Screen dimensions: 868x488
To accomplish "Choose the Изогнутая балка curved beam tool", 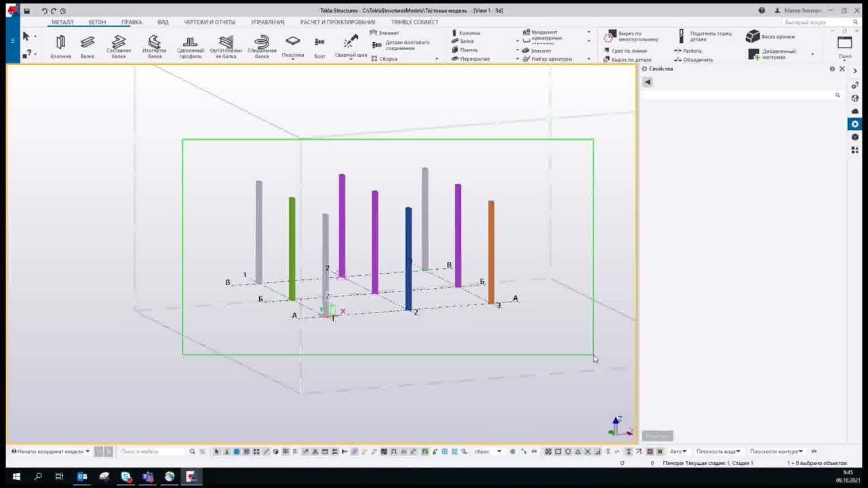I will click(155, 47).
